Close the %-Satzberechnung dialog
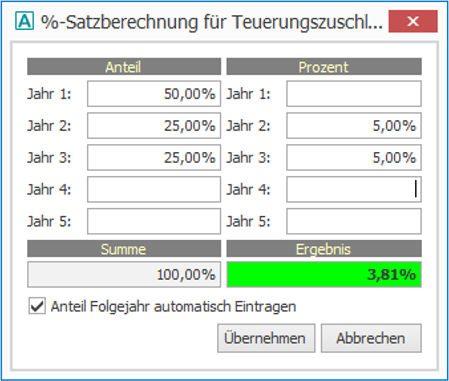 tap(413, 21)
